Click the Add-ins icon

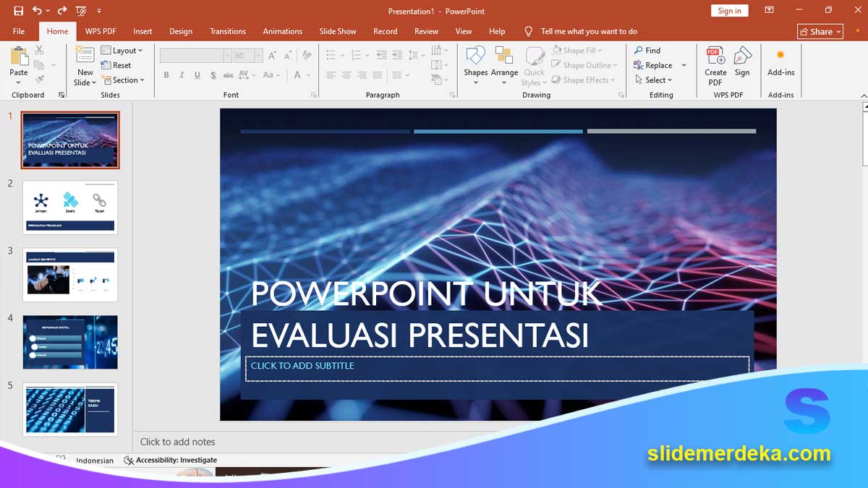(x=780, y=55)
